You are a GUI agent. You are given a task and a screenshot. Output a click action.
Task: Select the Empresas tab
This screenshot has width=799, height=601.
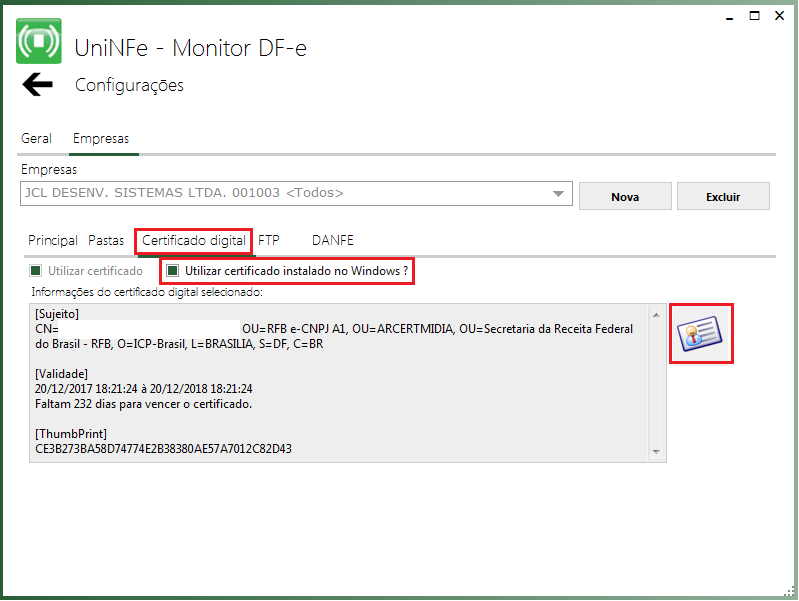[x=101, y=138]
